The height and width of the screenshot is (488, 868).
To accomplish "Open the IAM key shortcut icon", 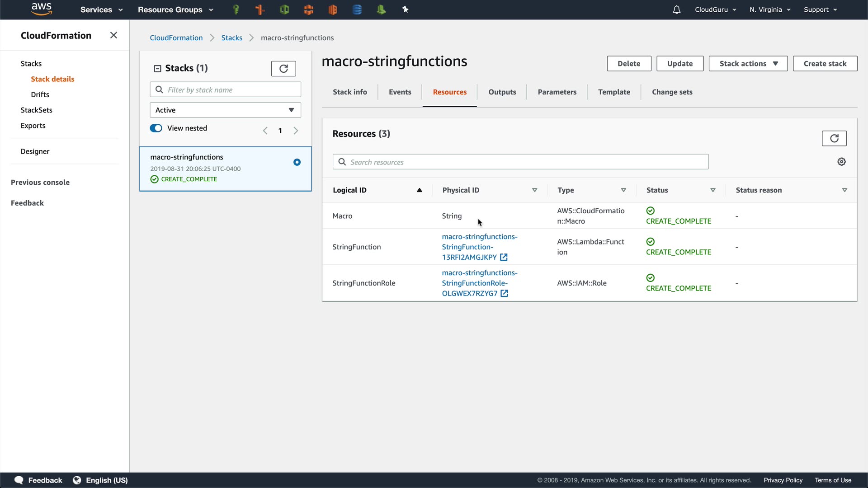I will click(x=236, y=9).
